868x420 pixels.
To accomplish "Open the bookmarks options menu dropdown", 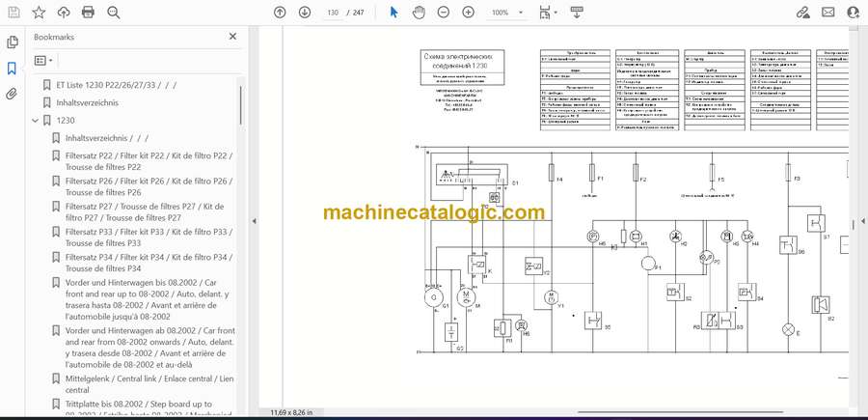I will [x=45, y=60].
